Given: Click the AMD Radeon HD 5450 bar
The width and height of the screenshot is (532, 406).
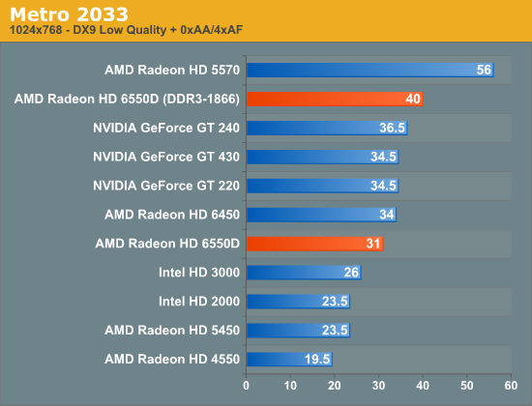Looking at the screenshot, I should coord(299,331).
